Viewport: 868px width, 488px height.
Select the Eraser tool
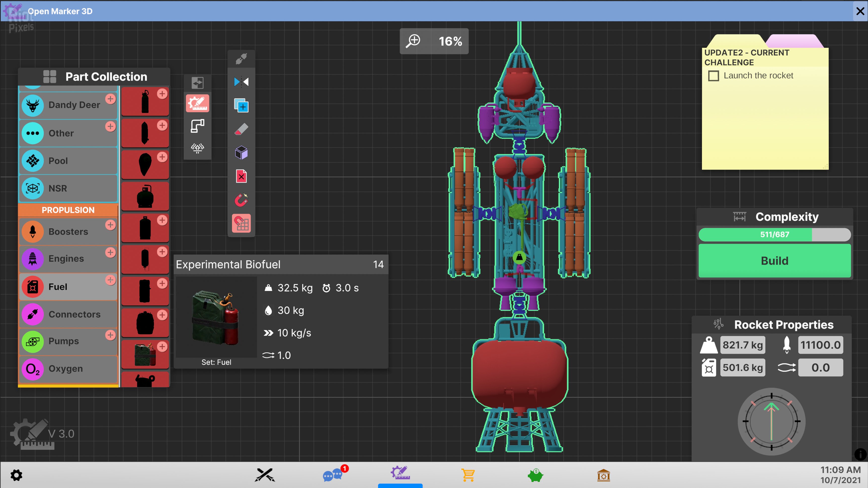pyautogui.click(x=241, y=129)
